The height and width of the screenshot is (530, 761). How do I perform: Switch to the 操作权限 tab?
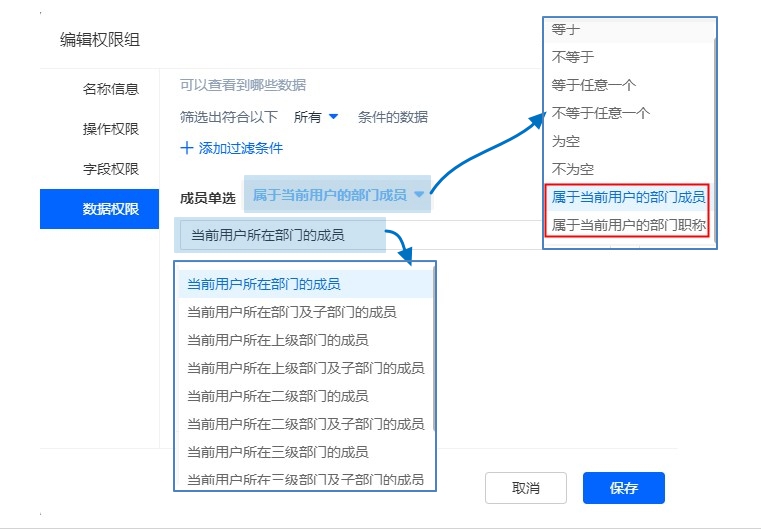(x=110, y=129)
